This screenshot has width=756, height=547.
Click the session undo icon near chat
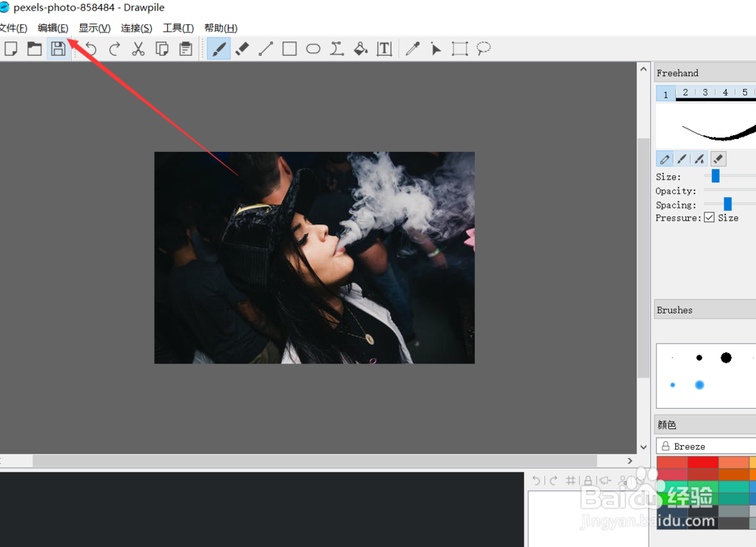point(536,480)
